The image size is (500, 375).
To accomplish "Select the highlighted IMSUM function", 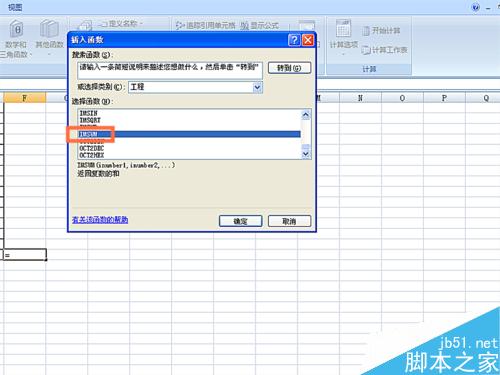I will 189,134.
